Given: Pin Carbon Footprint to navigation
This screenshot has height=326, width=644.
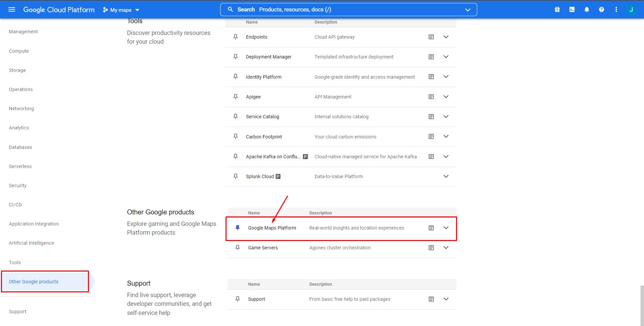Looking at the screenshot, I should (x=236, y=136).
